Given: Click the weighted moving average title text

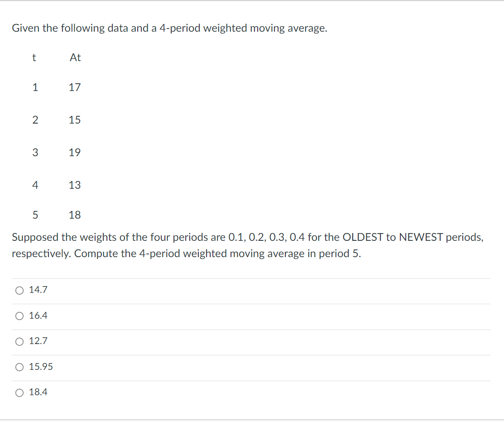Looking at the screenshot, I should pyautogui.click(x=170, y=28).
